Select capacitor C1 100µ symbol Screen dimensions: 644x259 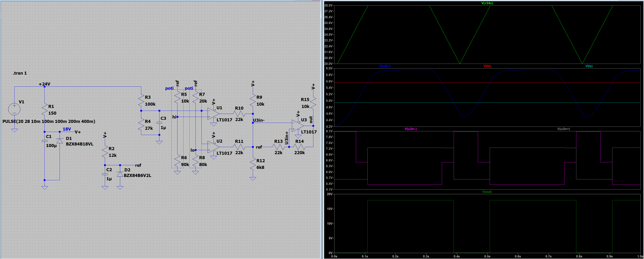44,141
